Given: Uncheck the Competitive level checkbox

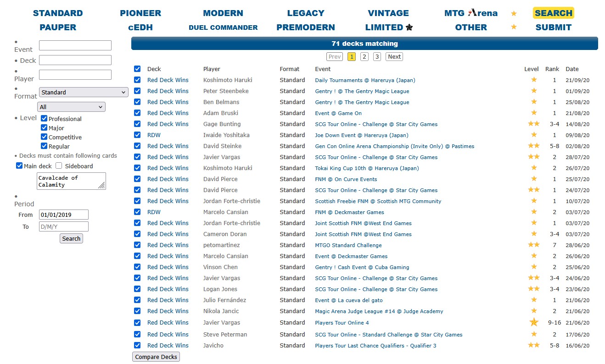Looking at the screenshot, I should 44,137.
